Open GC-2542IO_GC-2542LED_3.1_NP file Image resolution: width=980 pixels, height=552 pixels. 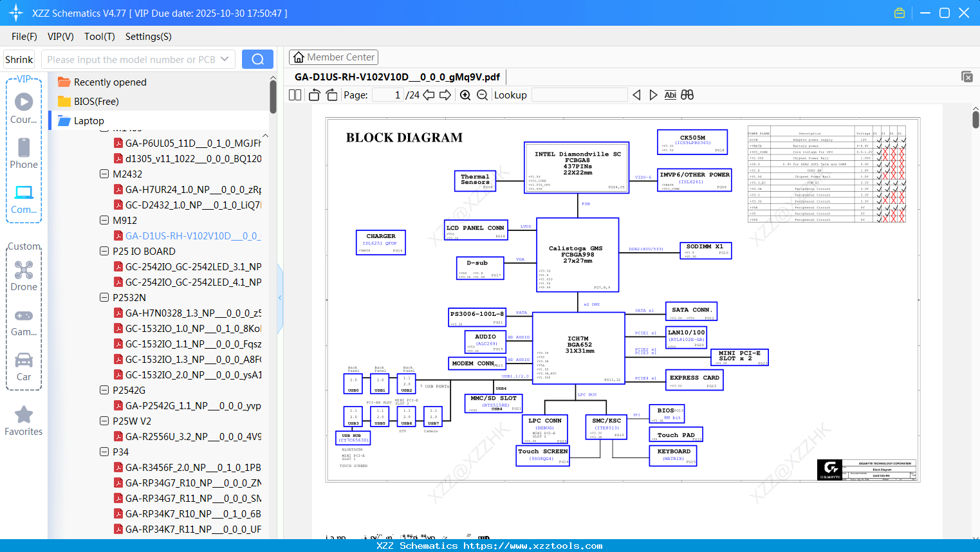(x=188, y=267)
